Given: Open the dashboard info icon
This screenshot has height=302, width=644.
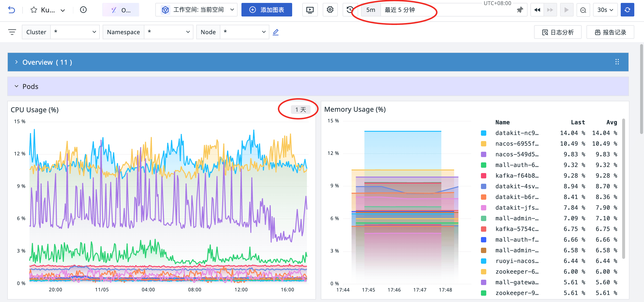Looking at the screenshot, I should click(83, 10).
